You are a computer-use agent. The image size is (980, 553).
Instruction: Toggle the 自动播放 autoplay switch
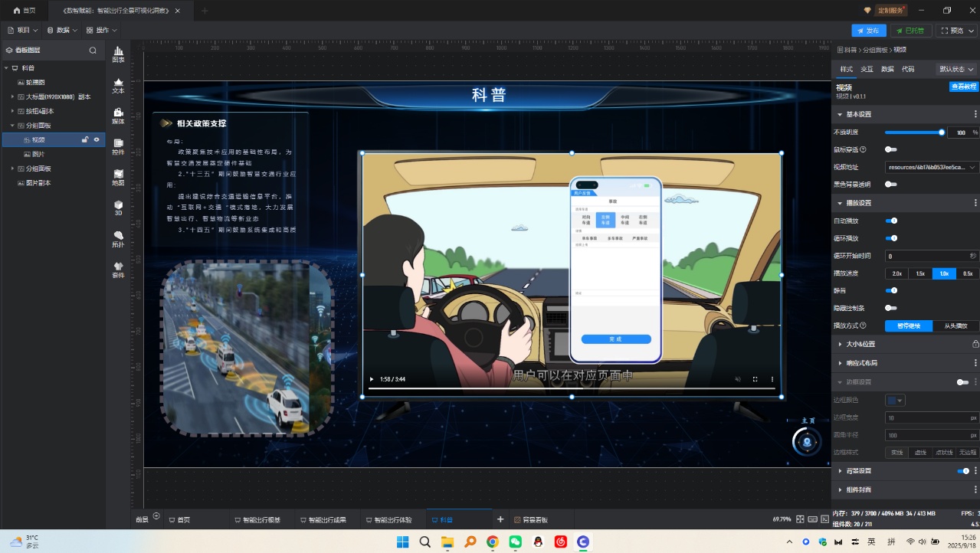pyautogui.click(x=891, y=221)
